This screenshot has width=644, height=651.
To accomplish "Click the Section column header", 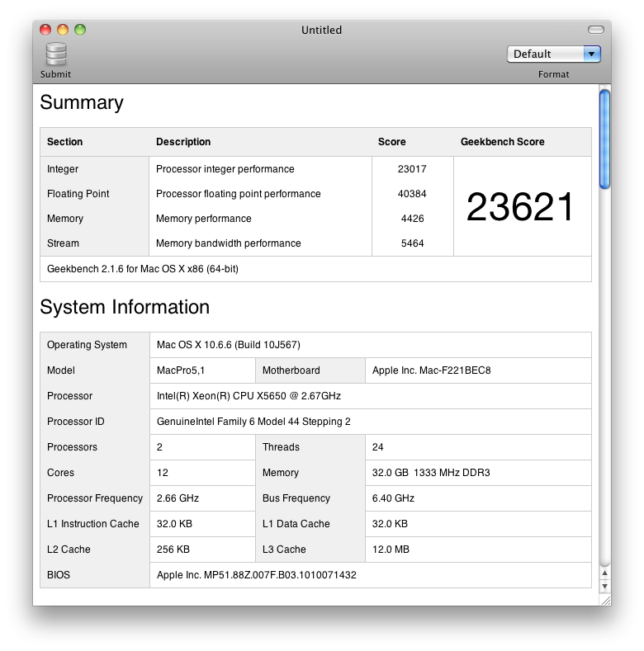I will (65, 142).
